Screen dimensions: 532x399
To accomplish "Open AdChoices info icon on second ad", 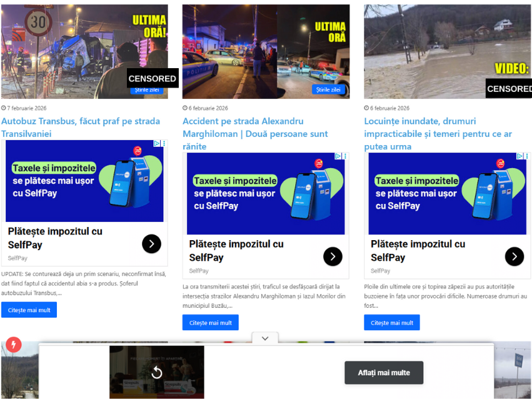I will pos(338,156).
